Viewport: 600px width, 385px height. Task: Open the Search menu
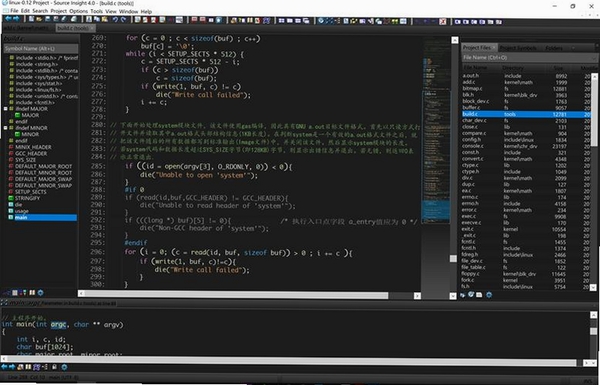pyautogui.click(x=40, y=11)
